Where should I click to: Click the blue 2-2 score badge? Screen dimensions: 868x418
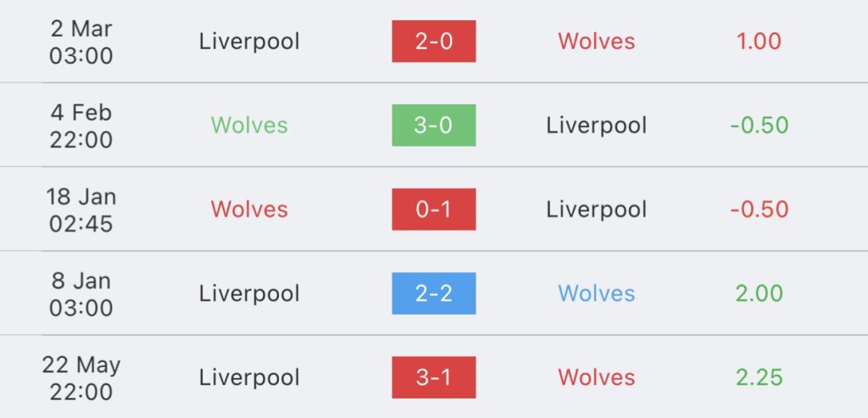(433, 293)
